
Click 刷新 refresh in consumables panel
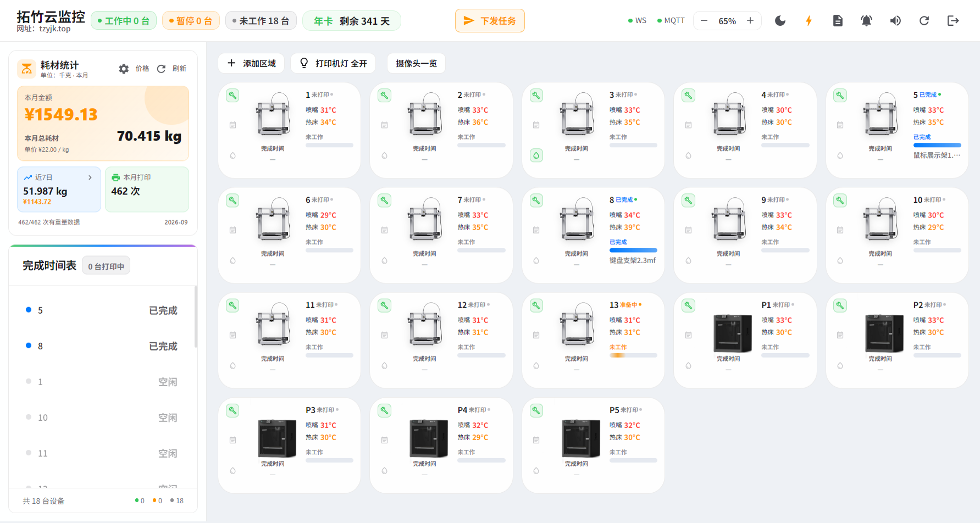coord(171,69)
